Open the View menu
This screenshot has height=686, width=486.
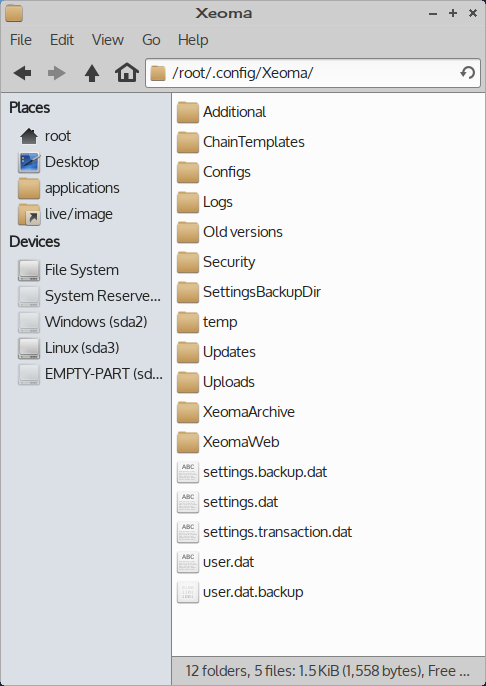click(108, 40)
